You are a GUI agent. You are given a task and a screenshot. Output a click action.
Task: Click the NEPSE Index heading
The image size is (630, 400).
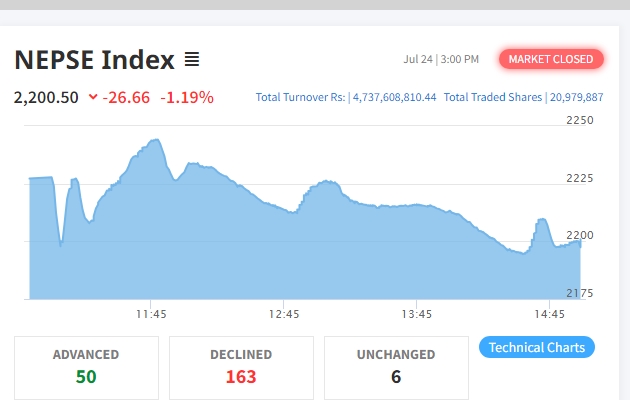point(94,60)
